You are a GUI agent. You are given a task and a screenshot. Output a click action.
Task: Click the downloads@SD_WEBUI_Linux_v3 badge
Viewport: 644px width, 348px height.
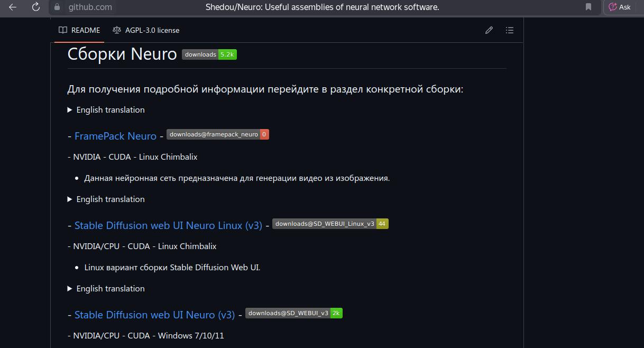tap(330, 224)
